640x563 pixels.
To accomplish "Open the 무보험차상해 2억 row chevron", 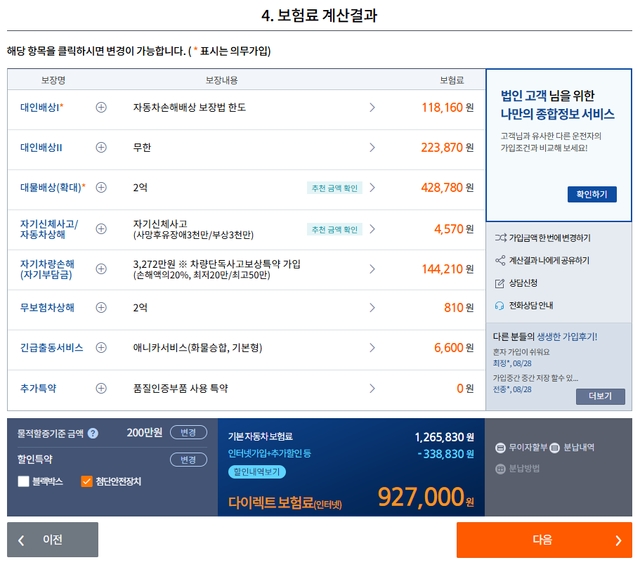I will click(372, 307).
